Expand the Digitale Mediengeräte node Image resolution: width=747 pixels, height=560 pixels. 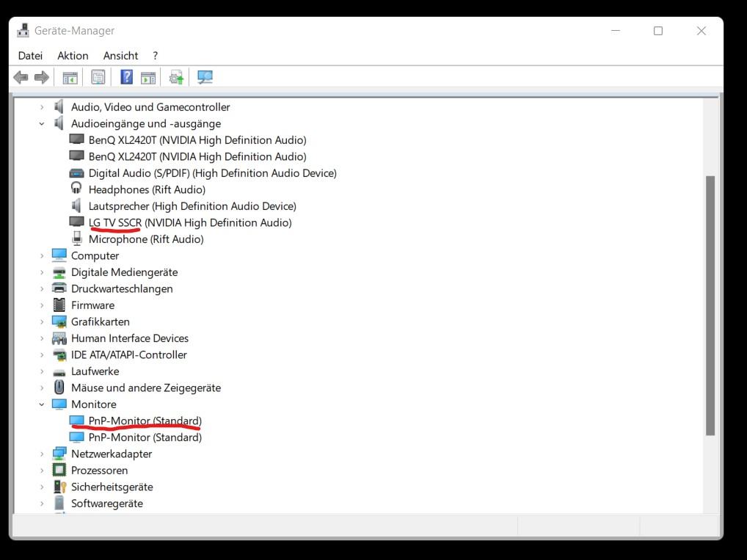[42, 272]
